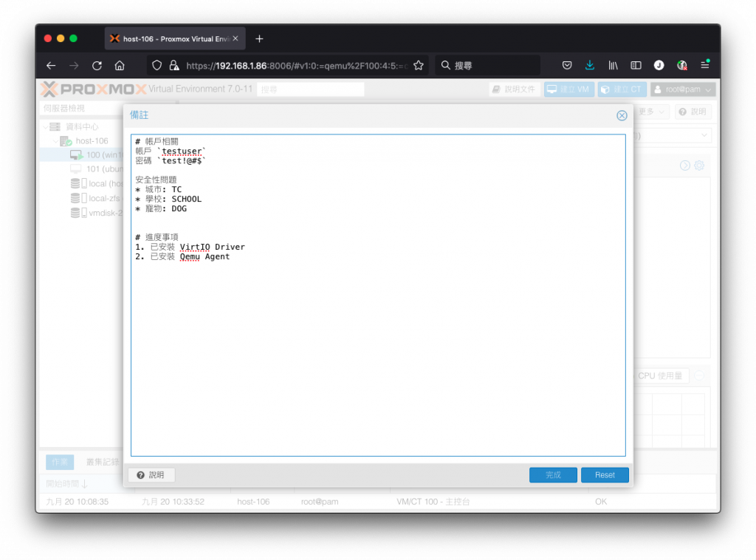Viewport: 756px width, 560px height.
Task: Click the browser forward arrow
Action: tap(74, 66)
